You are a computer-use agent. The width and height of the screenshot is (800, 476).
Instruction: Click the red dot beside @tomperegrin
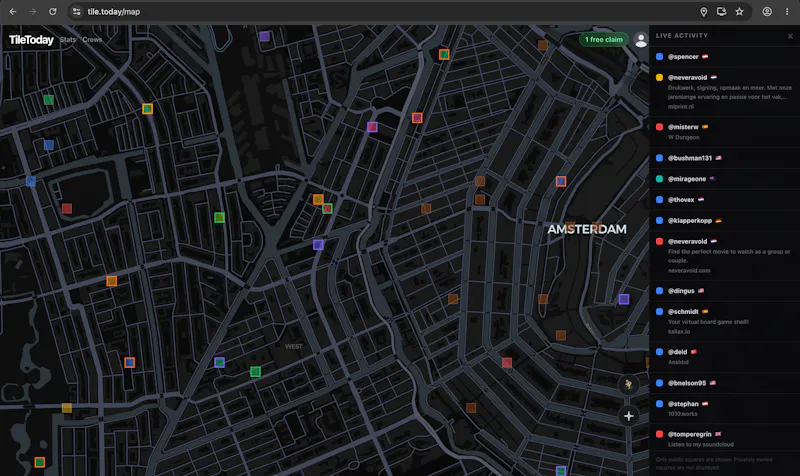(659, 434)
